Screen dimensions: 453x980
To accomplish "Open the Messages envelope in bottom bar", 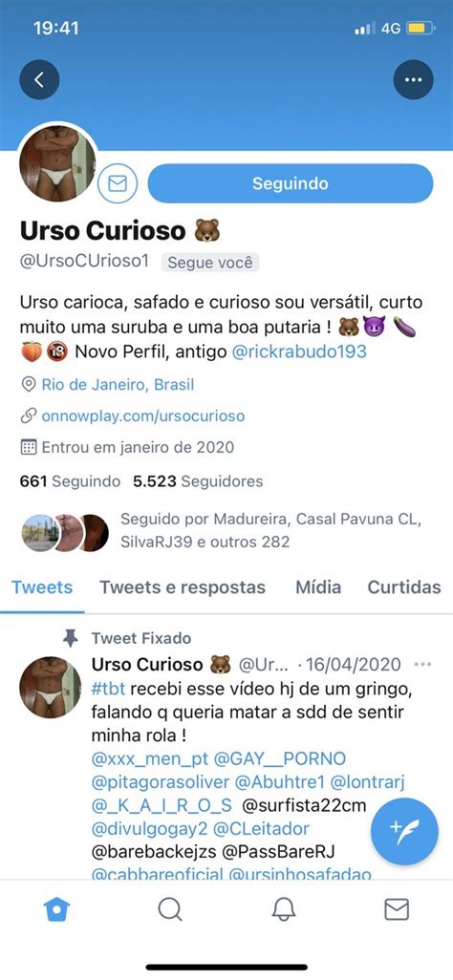I will [397, 909].
